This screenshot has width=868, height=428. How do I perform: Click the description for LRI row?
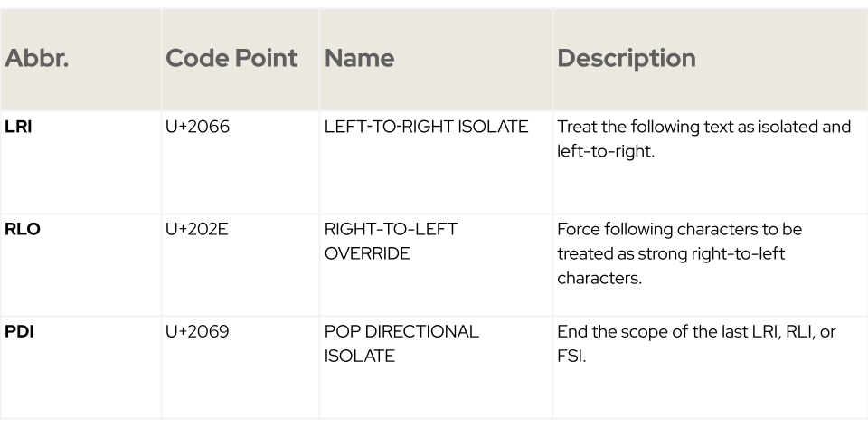pos(703,139)
